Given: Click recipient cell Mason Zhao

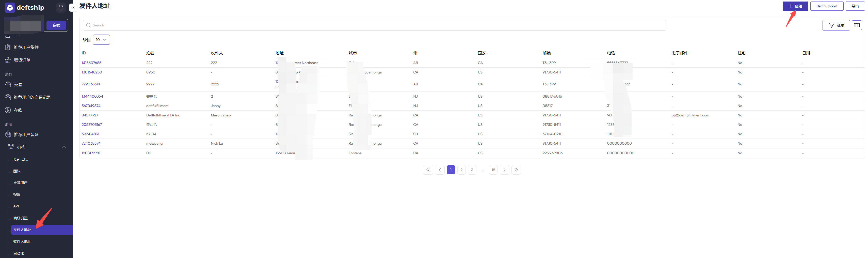Looking at the screenshot, I should 221,115.
